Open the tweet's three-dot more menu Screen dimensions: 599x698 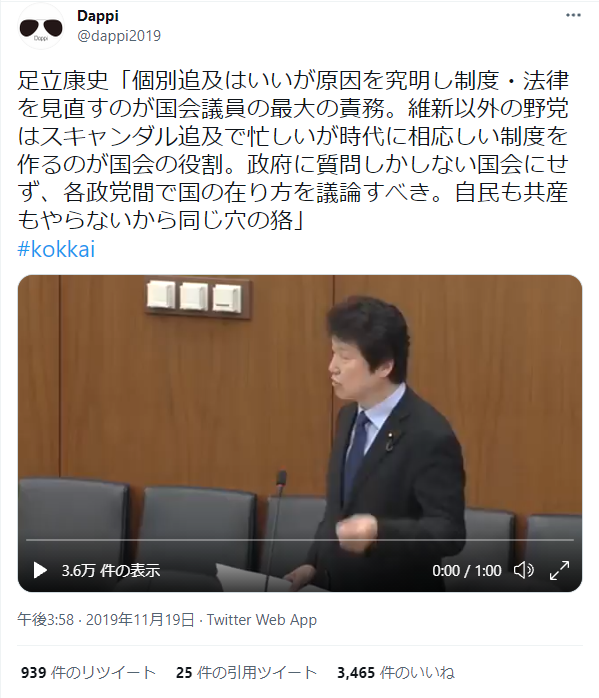click(x=573, y=15)
